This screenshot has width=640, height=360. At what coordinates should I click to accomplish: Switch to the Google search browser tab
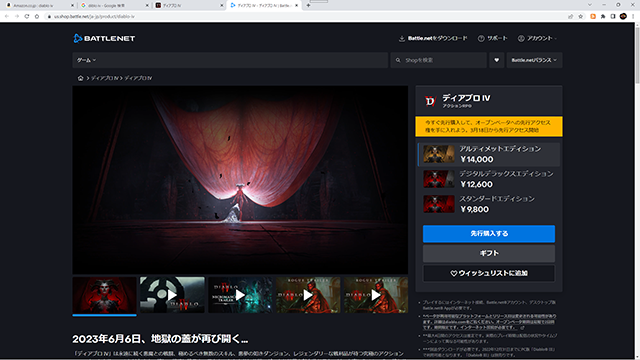114,5
